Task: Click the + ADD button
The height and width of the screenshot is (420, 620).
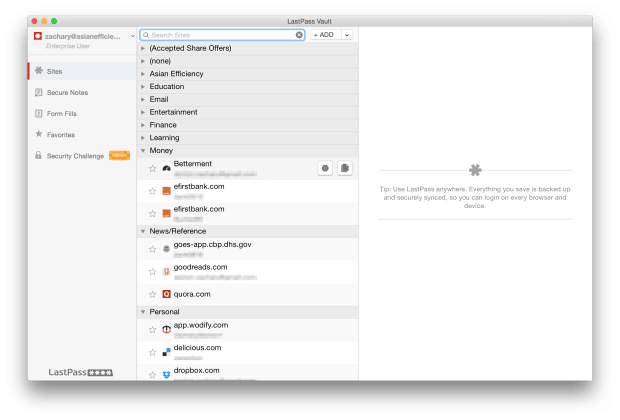Action: click(x=326, y=35)
